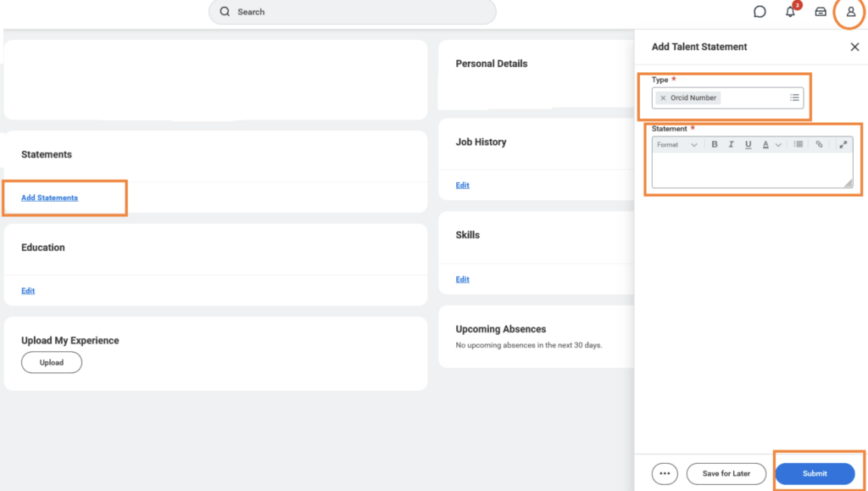The height and width of the screenshot is (491, 868).
Task: Toggle bold formatting in Statement editor
Action: click(715, 145)
